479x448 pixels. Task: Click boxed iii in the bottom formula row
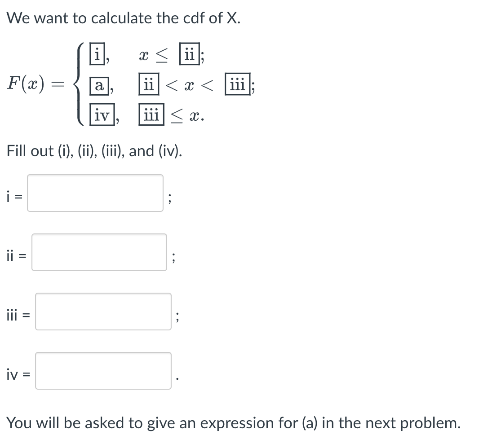coord(151,114)
